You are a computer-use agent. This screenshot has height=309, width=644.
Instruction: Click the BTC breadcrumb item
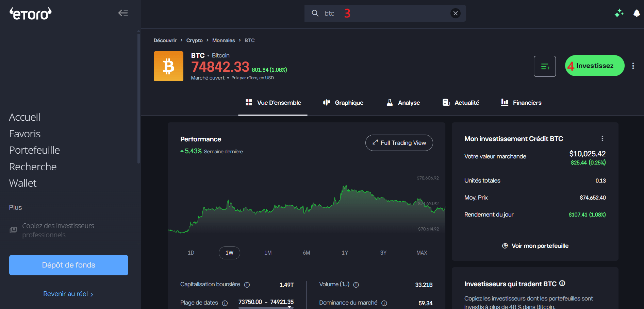click(250, 40)
